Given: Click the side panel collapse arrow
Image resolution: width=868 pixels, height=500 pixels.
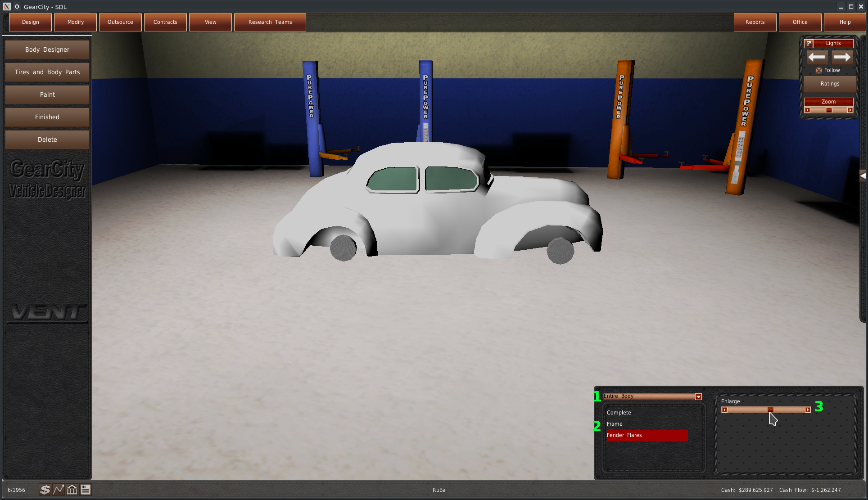Looking at the screenshot, I should click(x=863, y=176).
